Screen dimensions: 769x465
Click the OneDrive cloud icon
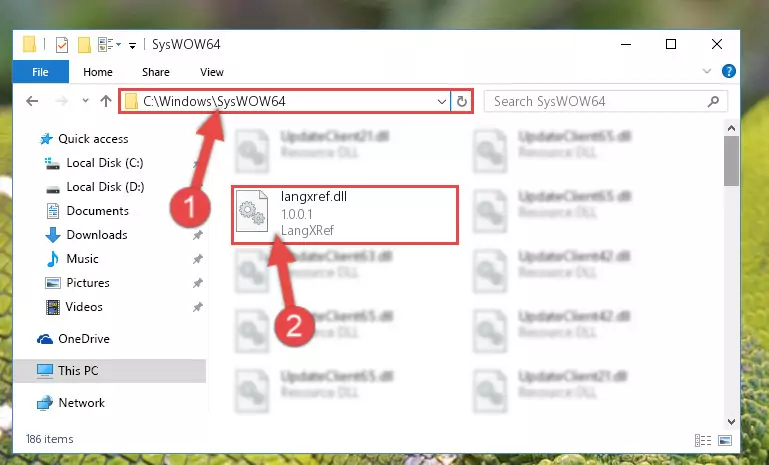pyautogui.click(x=45, y=339)
